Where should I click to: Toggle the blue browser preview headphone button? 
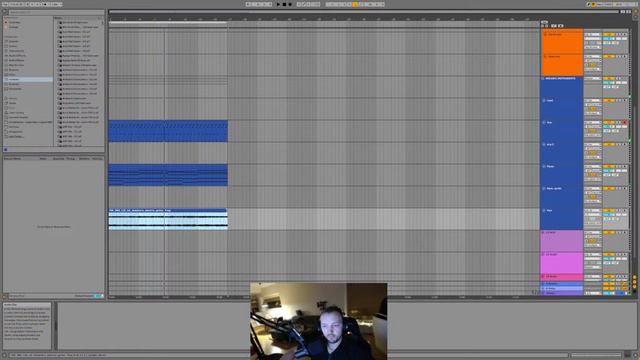pyautogui.click(x=6, y=150)
